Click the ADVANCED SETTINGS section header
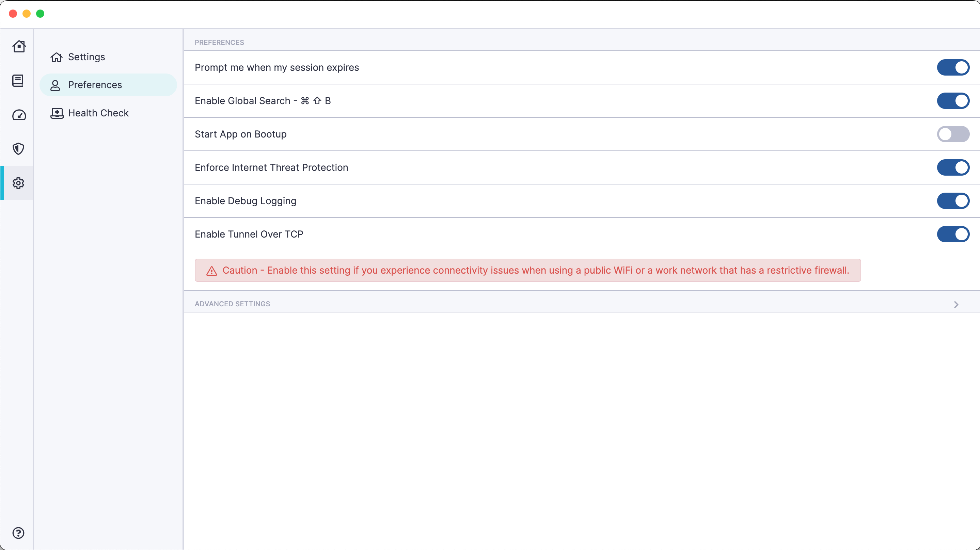 233,304
